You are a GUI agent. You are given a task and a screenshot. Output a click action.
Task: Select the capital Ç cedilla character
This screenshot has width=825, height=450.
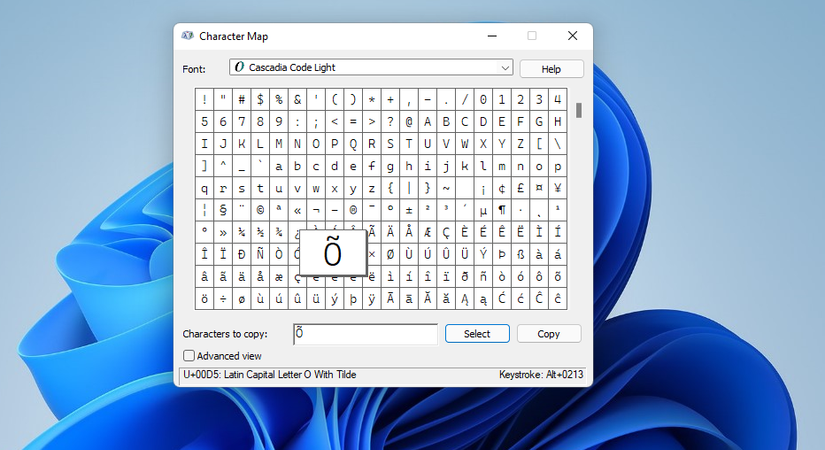(x=446, y=232)
